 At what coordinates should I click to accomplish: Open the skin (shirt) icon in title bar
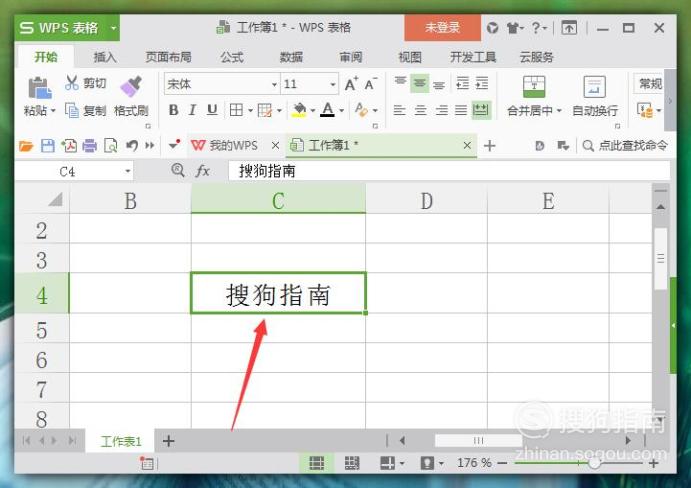click(513, 28)
